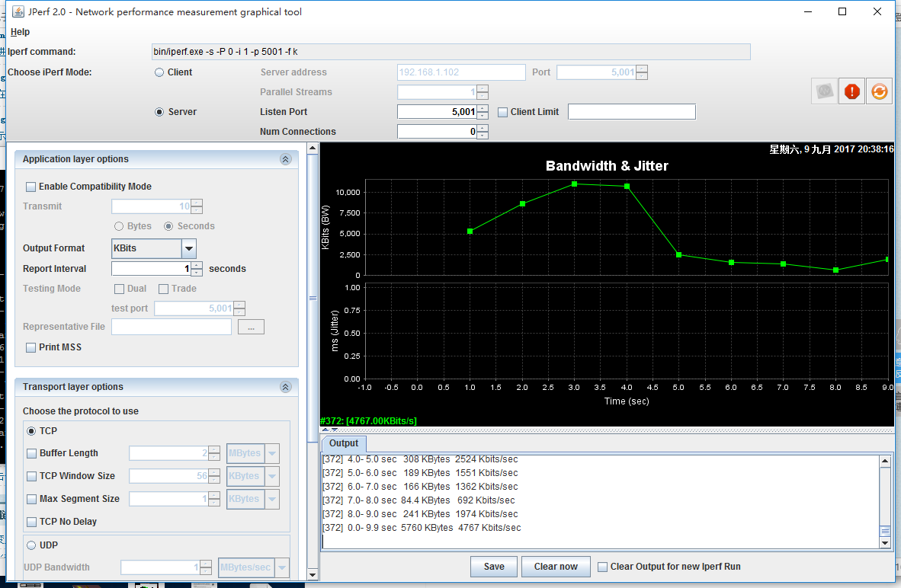
Task: Open the Output Format dropdown
Action: click(189, 248)
